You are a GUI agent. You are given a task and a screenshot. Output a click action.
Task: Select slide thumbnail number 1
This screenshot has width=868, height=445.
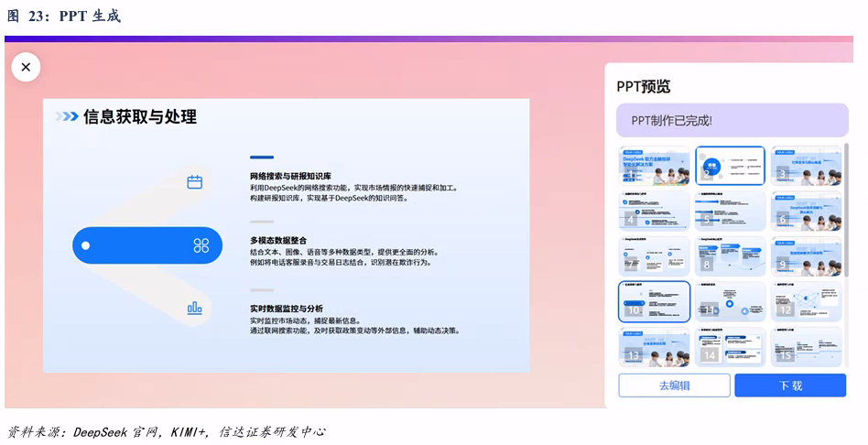coord(654,166)
